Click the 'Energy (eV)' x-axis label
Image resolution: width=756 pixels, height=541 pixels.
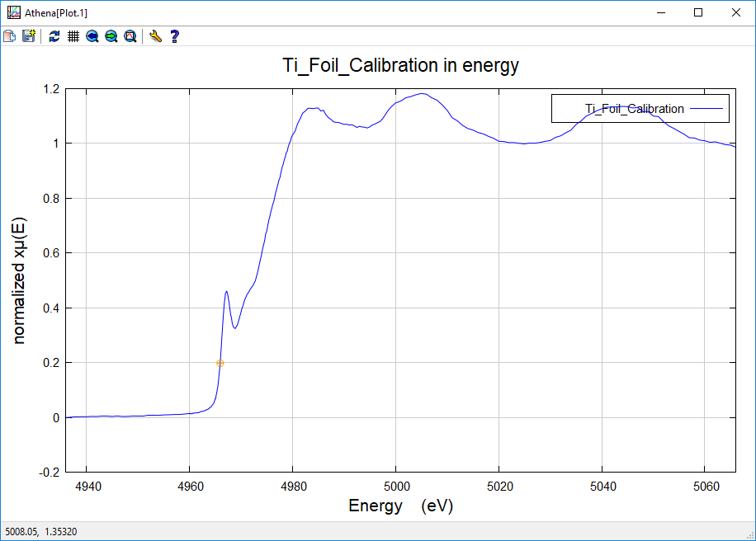tap(400, 506)
